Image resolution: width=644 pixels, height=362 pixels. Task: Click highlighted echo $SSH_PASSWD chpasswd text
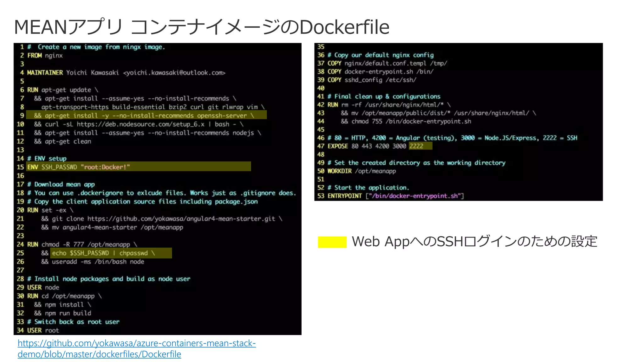pyautogui.click(x=111, y=253)
